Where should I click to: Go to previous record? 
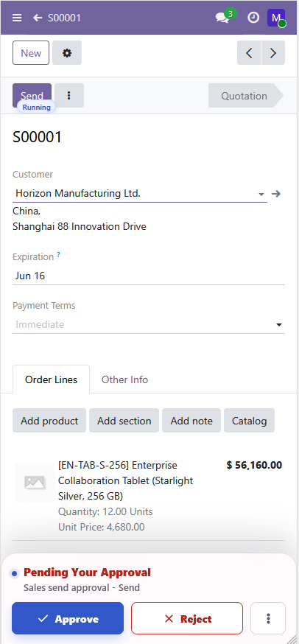249,53
